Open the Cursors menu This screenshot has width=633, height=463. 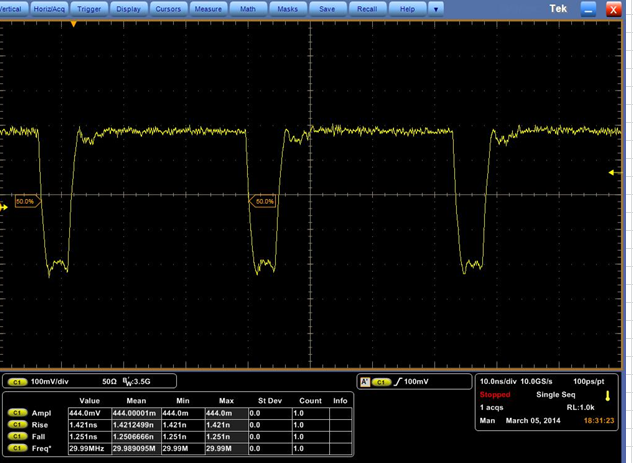[168, 8]
